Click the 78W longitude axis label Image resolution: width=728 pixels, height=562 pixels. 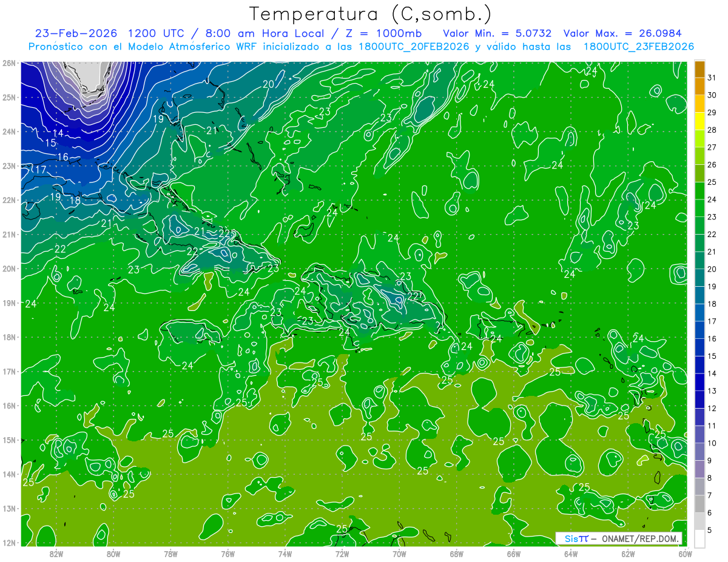pos(170,554)
